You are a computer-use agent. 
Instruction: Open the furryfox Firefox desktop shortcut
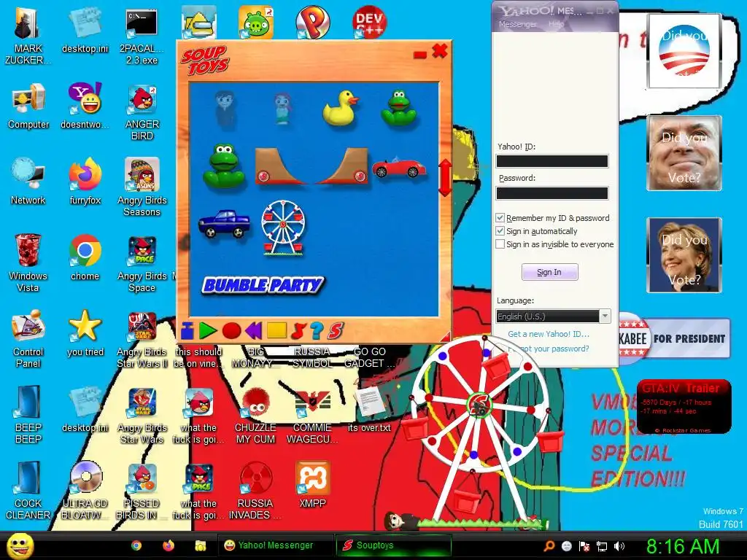[85, 182]
